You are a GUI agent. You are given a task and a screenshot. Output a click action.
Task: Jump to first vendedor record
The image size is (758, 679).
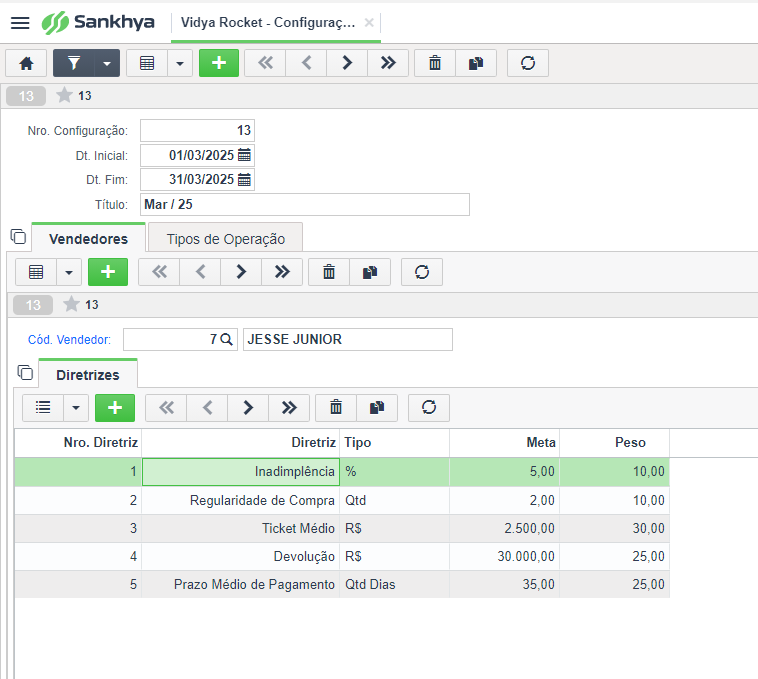[160, 272]
